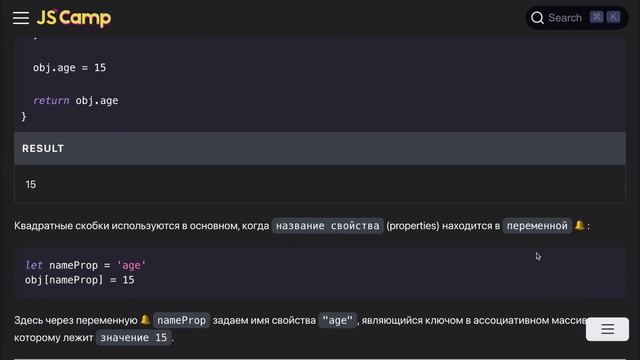Click the bell emoji before nameProp
The width and height of the screenshot is (640, 360).
(145, 320)
